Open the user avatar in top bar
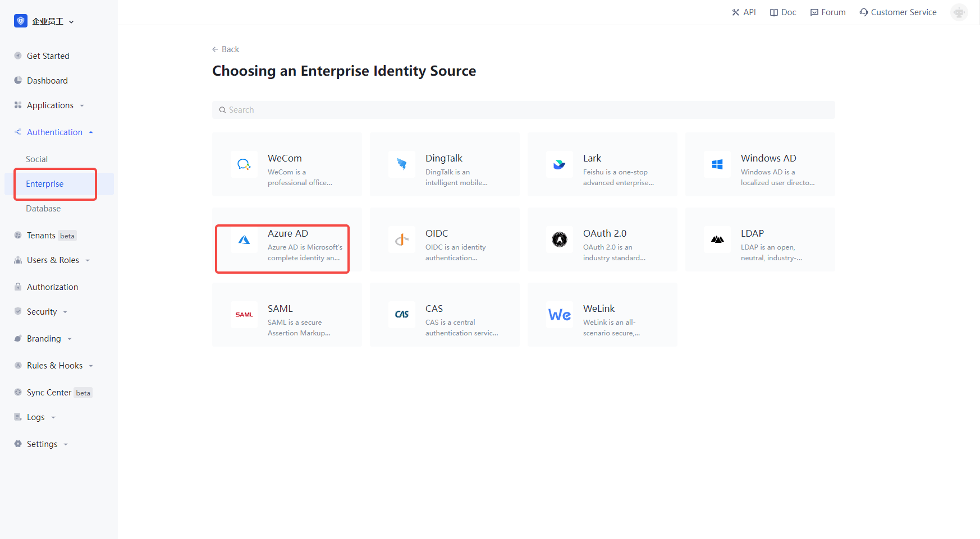This screenshot has height=539, width=980. click(x=959, y=12)
